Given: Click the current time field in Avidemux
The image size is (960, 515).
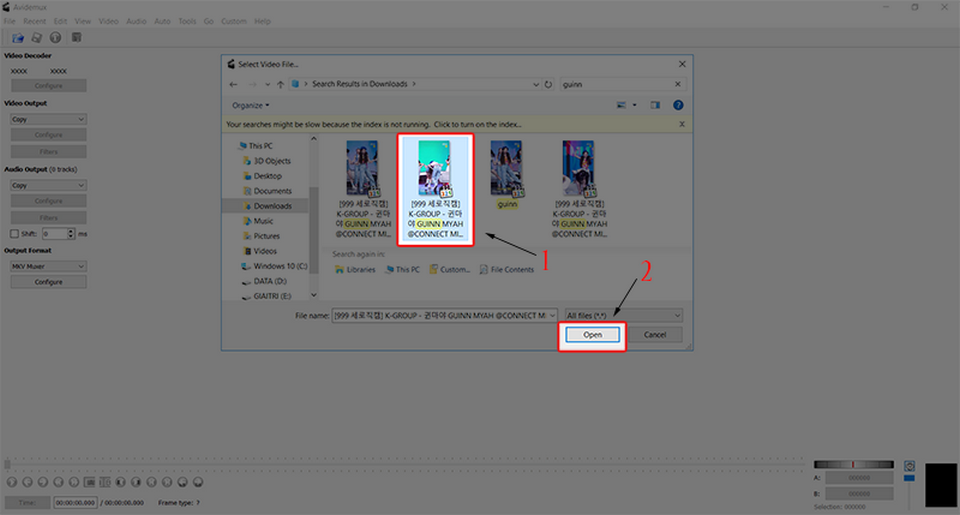Looking at the screenshot, I should [75, 503].
